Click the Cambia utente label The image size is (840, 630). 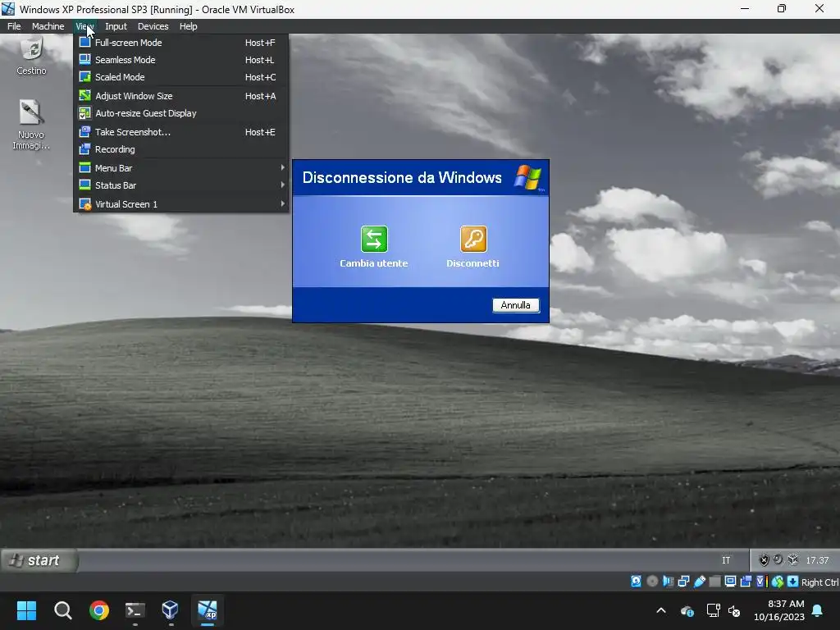click(x=374, y=263)
